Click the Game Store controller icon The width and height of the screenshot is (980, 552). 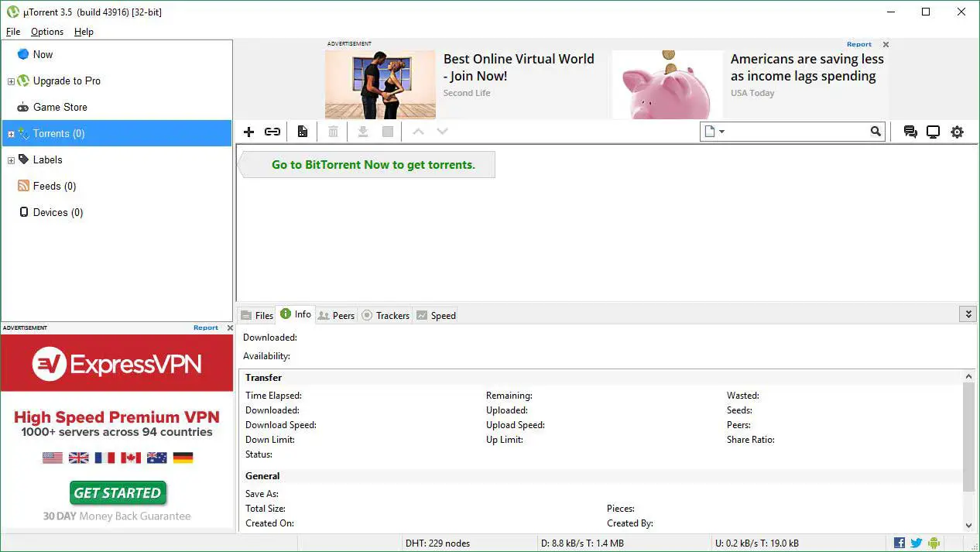(23, 107)
